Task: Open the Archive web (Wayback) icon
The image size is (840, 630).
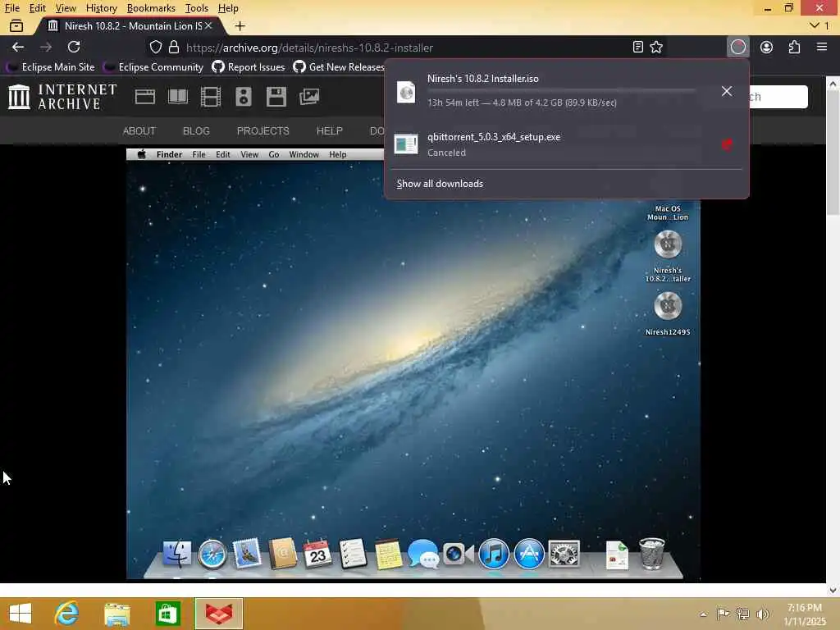Action: 144,97
